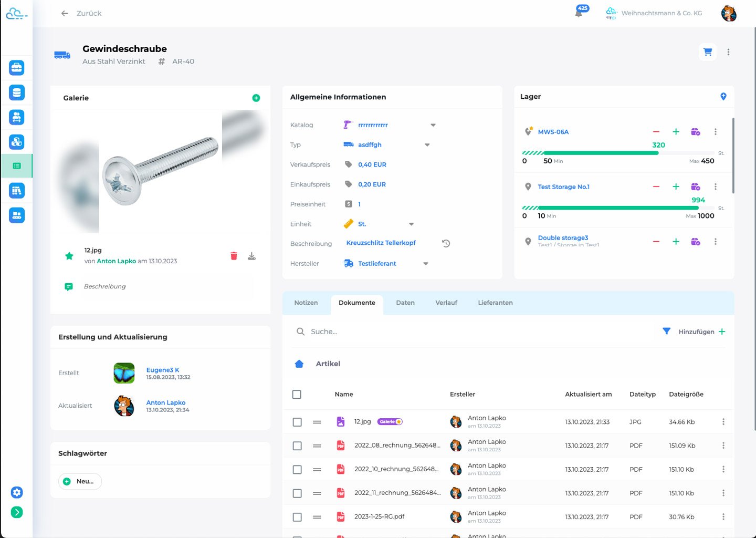Screen dimensions: 756x538
Task: Open the screw gallery image
Action: [160, 171]
